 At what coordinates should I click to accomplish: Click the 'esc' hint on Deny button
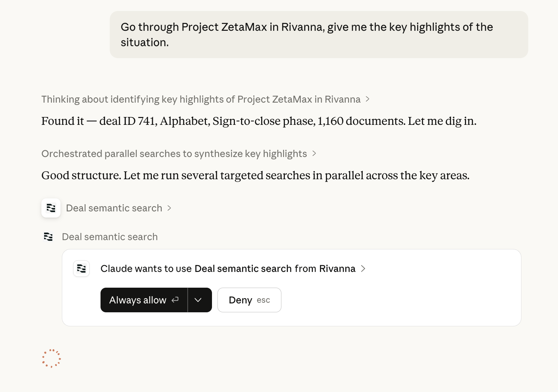tap(263, 300)
